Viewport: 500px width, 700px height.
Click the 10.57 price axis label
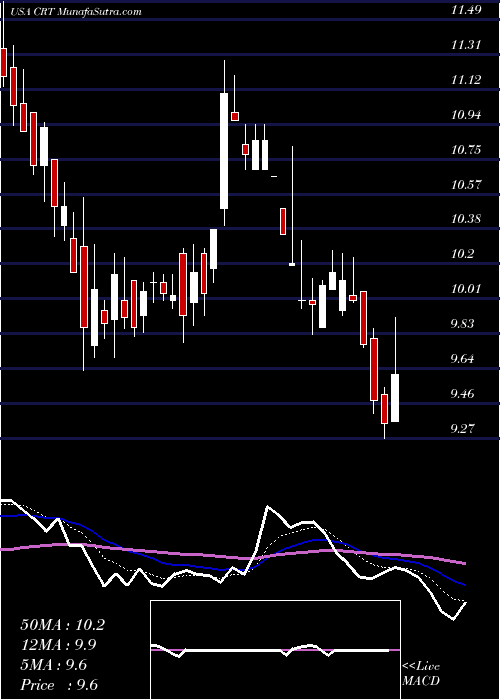(466, 184)
